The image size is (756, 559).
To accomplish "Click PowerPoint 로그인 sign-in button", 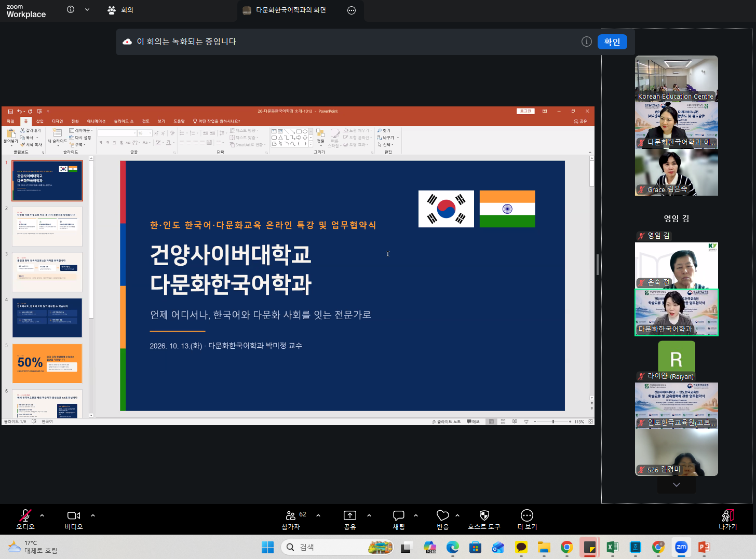I will [x=525, y=111].
